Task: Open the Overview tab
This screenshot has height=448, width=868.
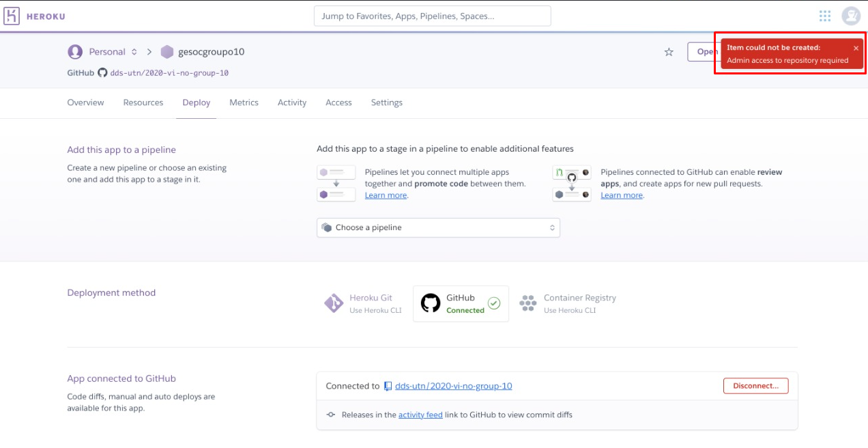Action: [x=85, y=102]
